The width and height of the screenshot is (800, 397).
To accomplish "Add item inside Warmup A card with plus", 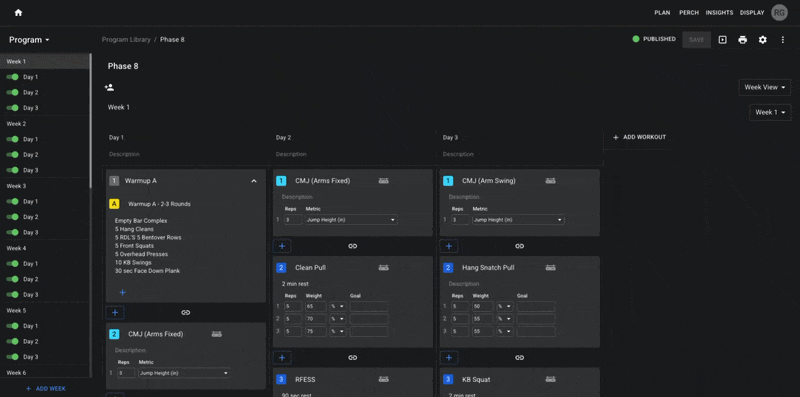I will tap(122, 292).
